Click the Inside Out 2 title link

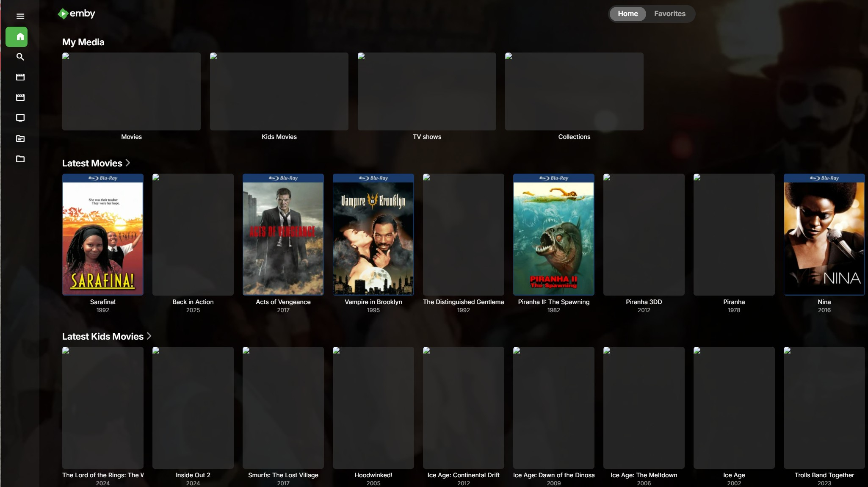[193, 475]
